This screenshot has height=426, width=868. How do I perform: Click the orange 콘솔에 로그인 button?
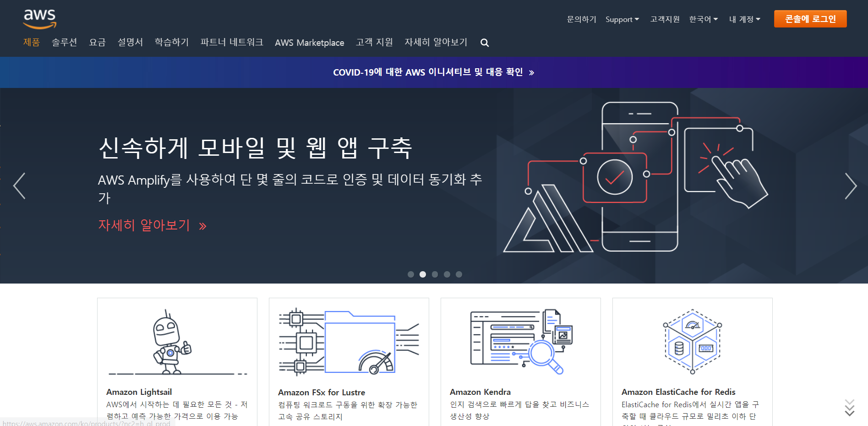pos(810,19)
